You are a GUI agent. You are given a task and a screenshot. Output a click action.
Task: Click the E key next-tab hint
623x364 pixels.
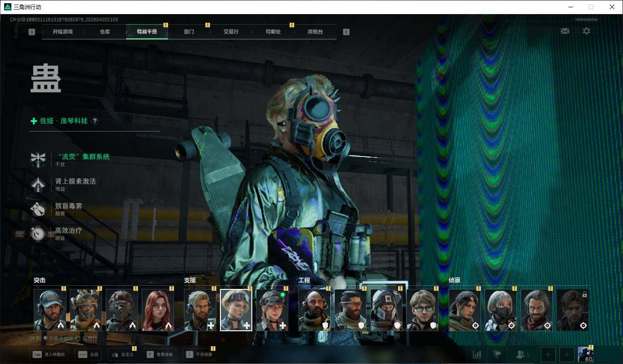(346, 32)
